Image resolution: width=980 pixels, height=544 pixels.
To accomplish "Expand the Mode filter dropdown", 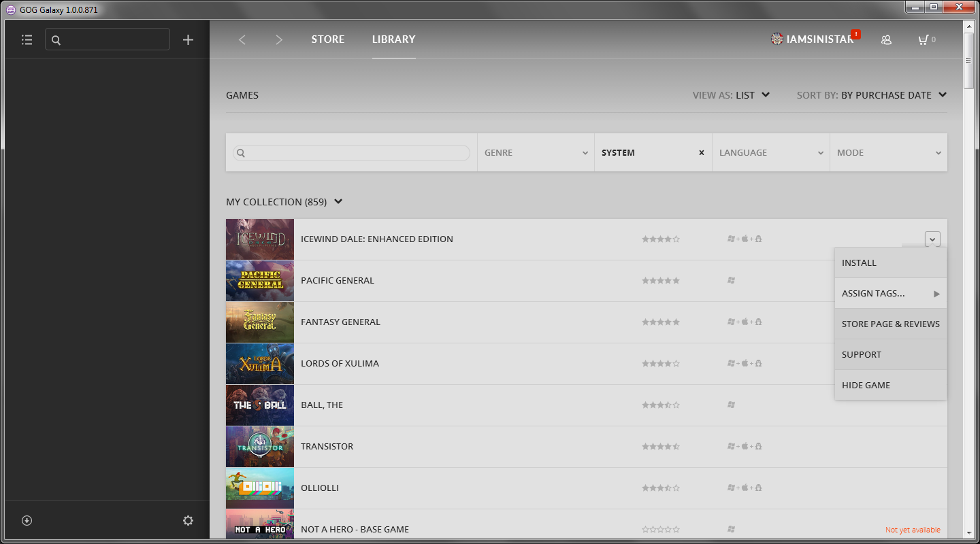I will click(889, 153).
